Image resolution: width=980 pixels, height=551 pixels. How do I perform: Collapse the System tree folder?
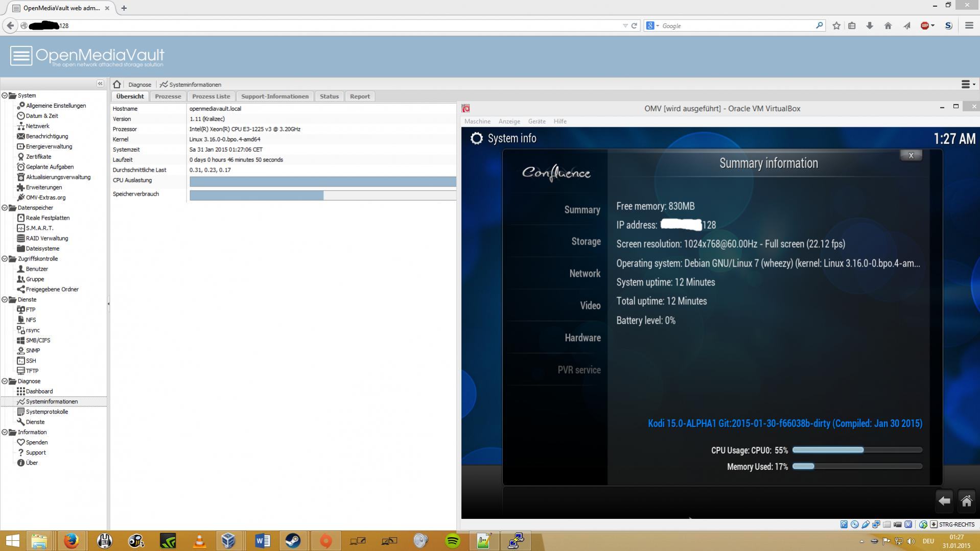tap(5, 95)
